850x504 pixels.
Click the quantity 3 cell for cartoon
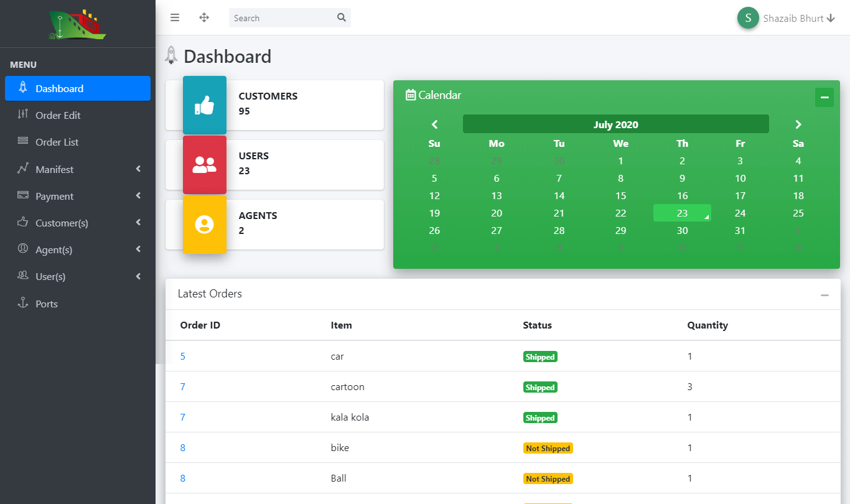click(x=690, y=387)
